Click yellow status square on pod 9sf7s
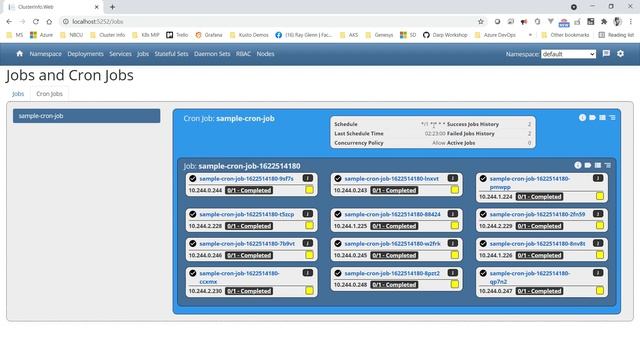Screen dimensions: 640x360 coord(309,190)
